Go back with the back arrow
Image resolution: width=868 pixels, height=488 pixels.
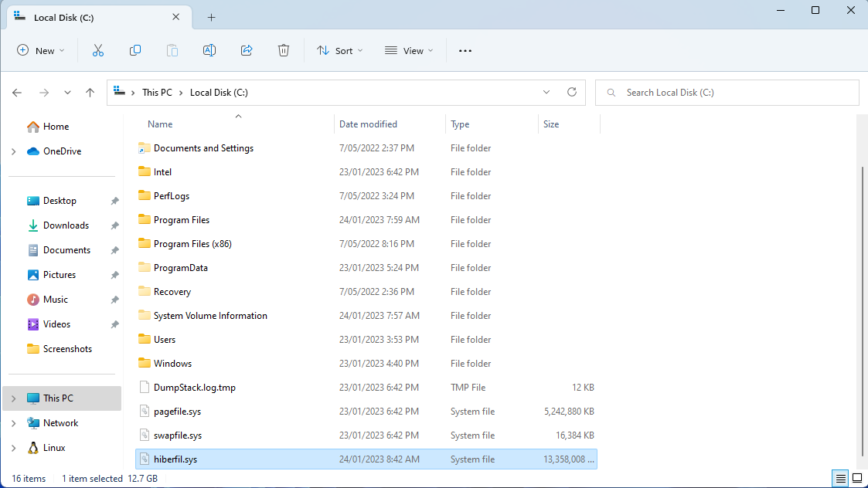click(17, 93)
